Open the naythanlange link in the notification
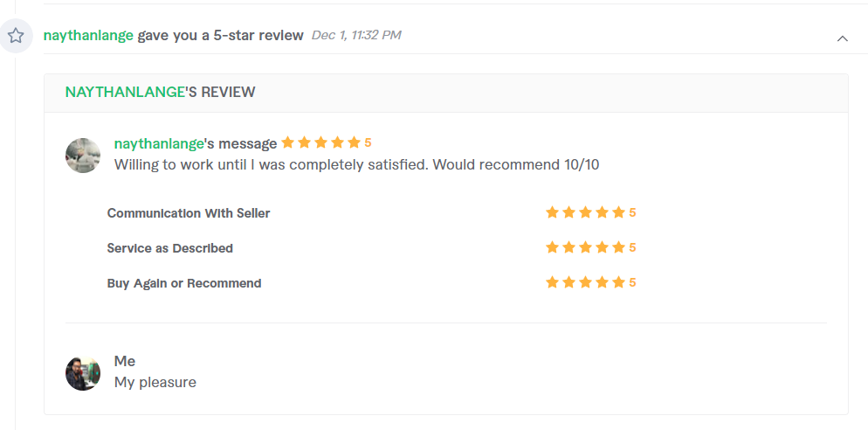 [88, 36]
